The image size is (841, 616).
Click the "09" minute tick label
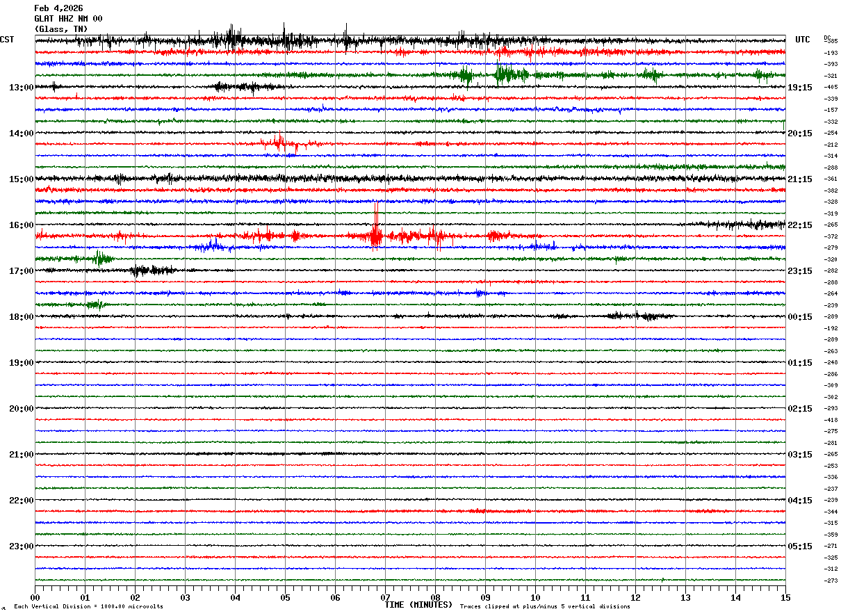[x=486, y=597]
